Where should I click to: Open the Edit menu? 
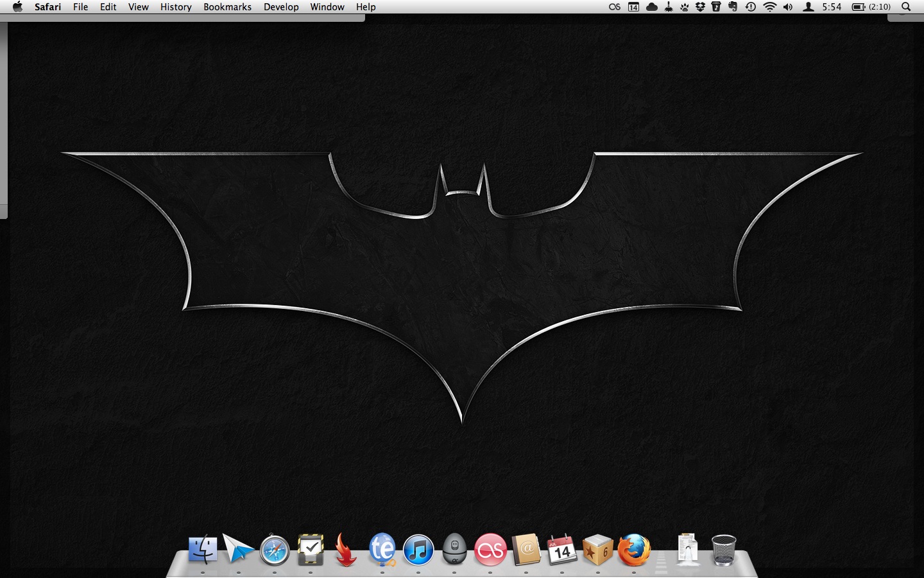pyautogui.click(x=108, y=7)
